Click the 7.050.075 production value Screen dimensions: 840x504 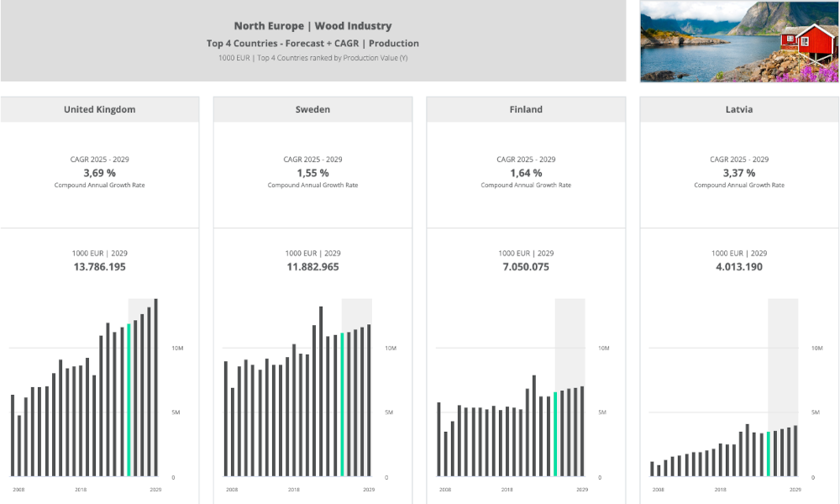[526, 267]
